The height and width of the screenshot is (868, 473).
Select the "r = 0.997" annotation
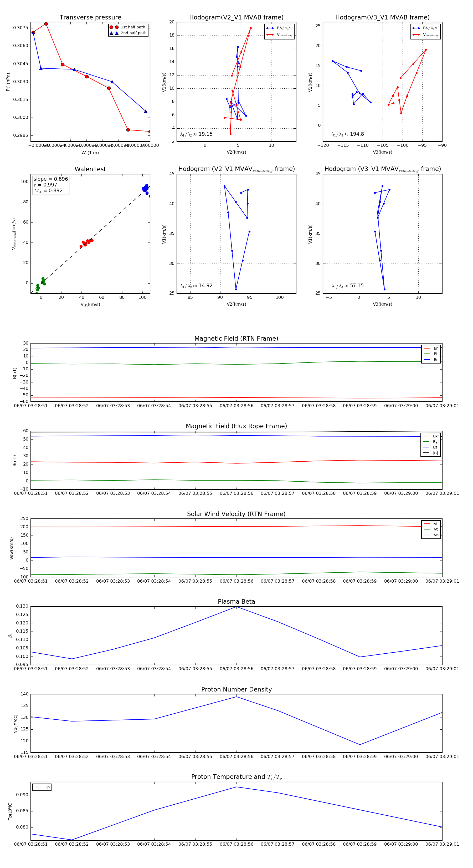point(45,185)
